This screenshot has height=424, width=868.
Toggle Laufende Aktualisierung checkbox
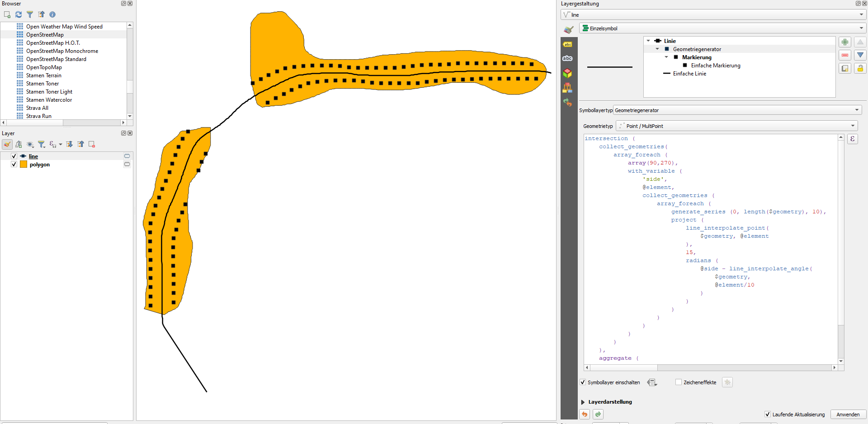768,415
